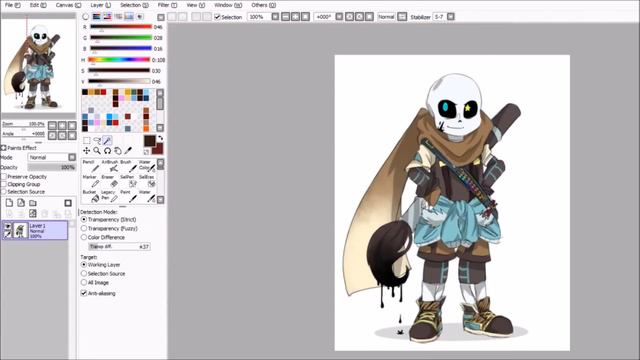Create a new layer folder

33,203
